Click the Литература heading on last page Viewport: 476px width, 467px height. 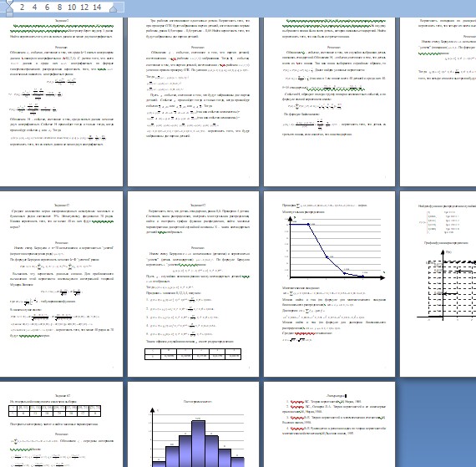pyautogui.click(x=336, y=396)
